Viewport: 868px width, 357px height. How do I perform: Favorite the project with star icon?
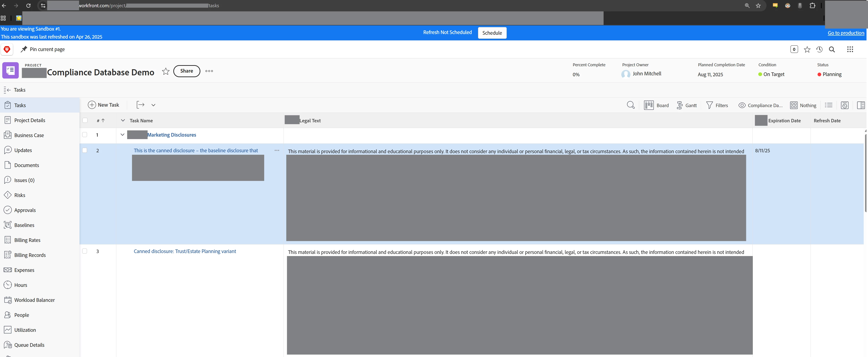[x=165, y=71]
